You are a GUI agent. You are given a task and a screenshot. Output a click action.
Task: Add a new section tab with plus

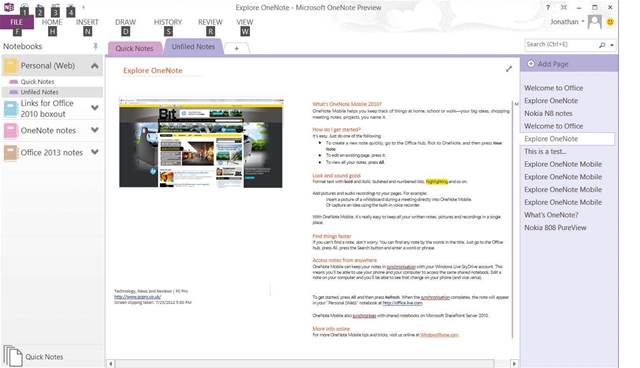pyautogui.click(x=236, y=48)
